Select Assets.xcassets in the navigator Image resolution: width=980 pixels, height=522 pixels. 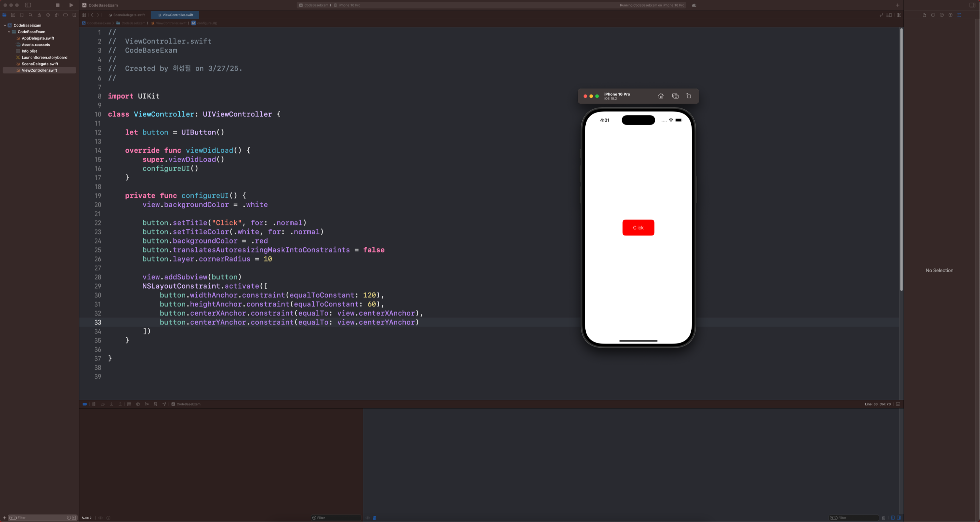click(36, 45)
